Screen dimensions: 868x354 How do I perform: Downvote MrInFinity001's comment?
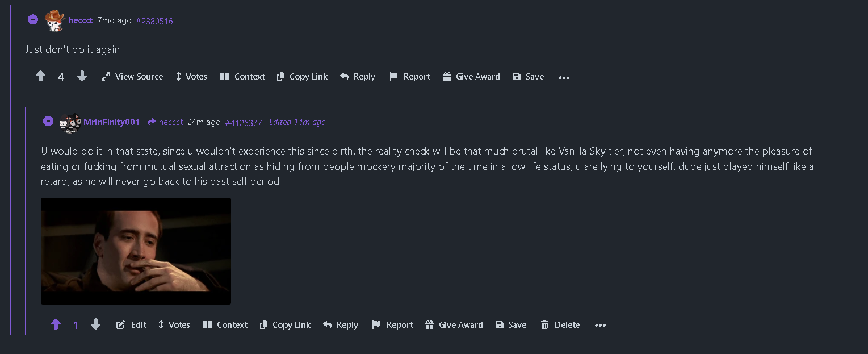point(95,324)
